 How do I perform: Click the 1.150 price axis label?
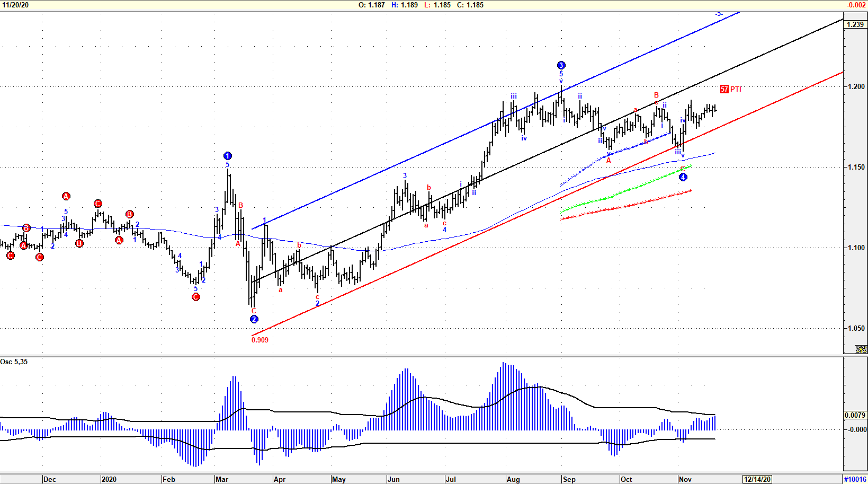point(855,167)
